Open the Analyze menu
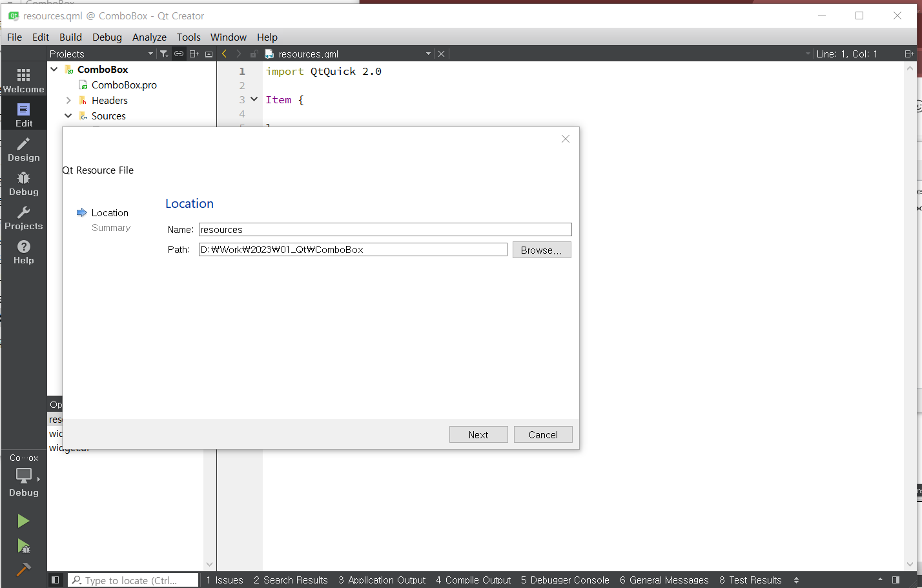 point(149,37)
